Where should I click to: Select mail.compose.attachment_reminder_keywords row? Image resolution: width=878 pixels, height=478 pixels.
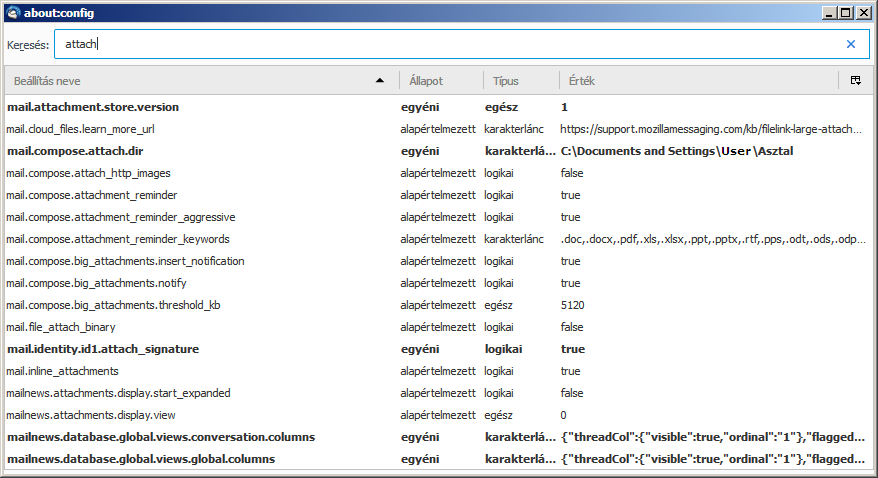pyautogui.click(x=438, y=239)
